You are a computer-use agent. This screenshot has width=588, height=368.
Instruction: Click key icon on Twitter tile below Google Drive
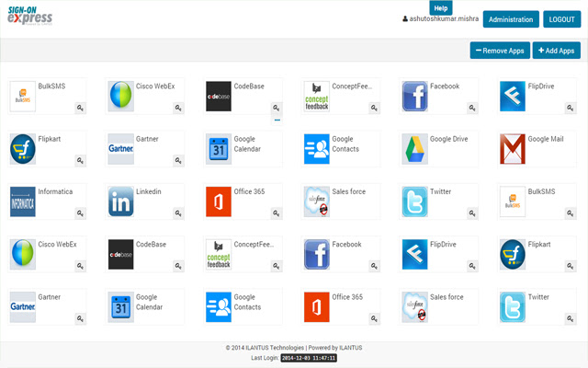pyautogui.click(x=472, y=213)
